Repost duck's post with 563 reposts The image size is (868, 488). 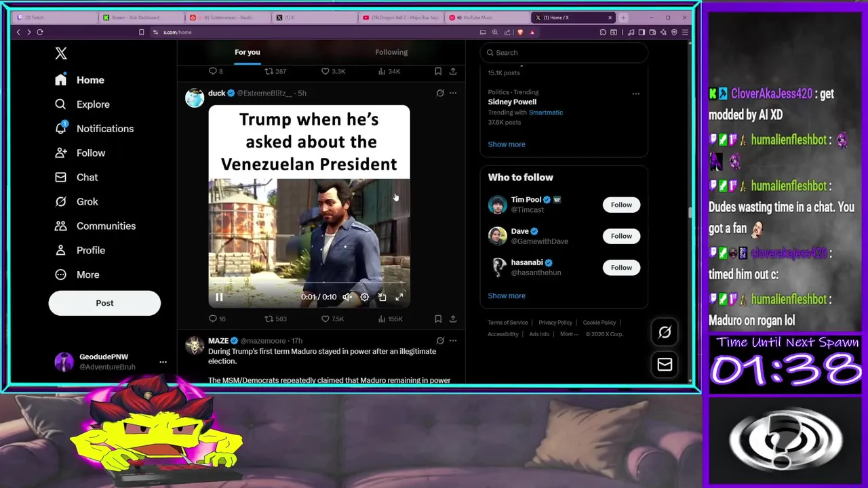pyautogui.click(x=275, y=319)
